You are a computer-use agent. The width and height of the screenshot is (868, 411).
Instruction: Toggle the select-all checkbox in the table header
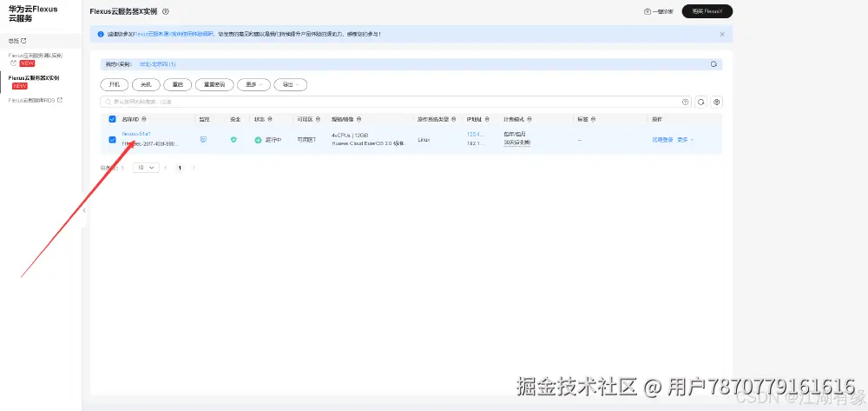112,119
